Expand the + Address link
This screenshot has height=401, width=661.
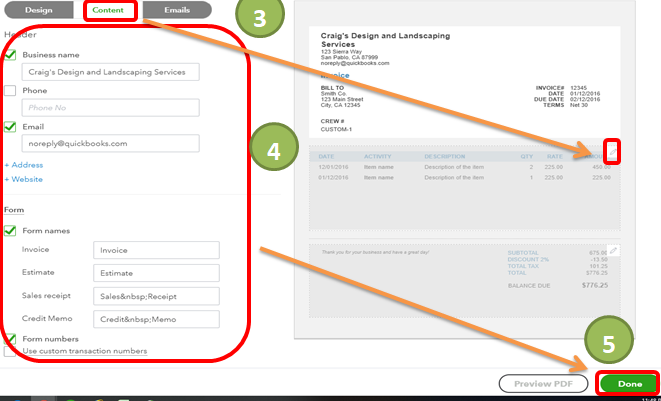click(x=24, y=165)
